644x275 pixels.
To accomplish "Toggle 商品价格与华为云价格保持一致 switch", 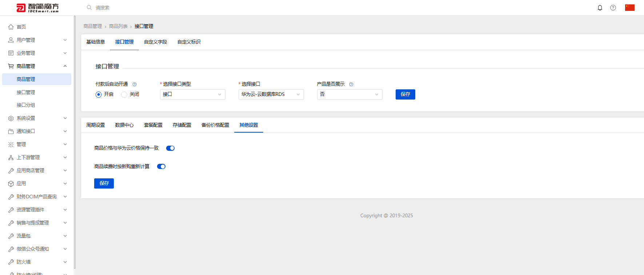I will tap(170, 148).
